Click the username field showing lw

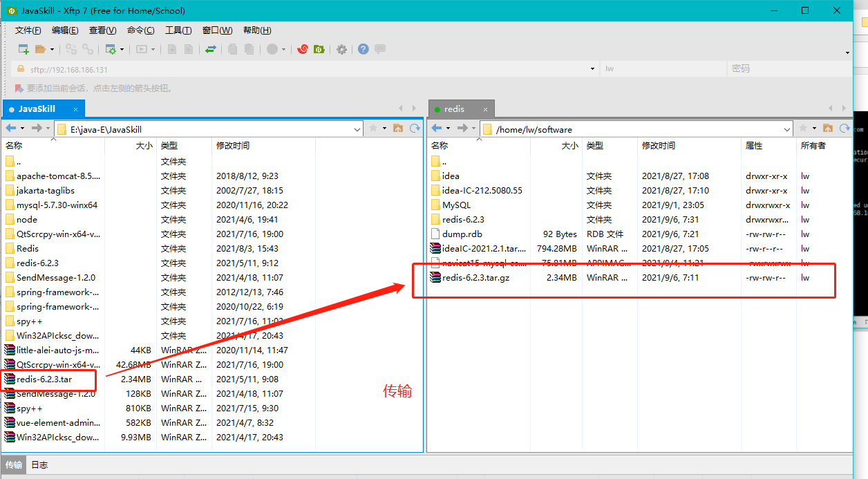click(x=663, y=69)
